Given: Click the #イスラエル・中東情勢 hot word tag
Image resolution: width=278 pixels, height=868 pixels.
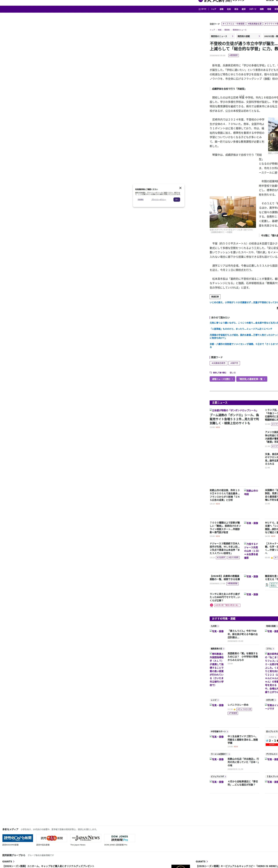Looking at the screenshot, I should (x=233, y=24).
